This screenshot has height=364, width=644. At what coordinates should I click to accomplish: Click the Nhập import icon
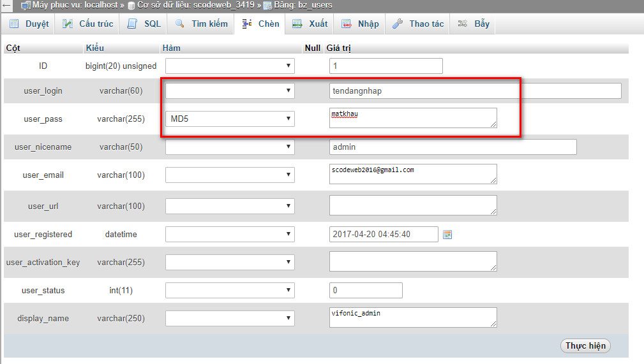pos(346,24)
